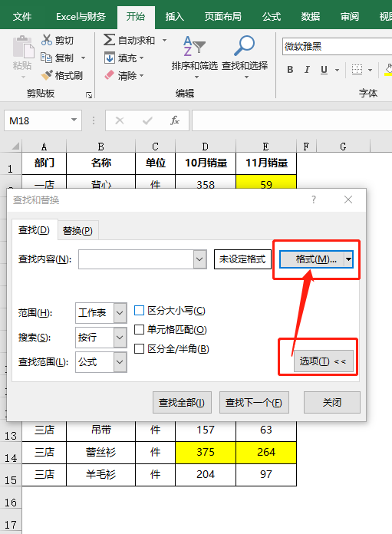
Task: Open the File (文件) tab
Action: pyautogui.click(x=22, y=16)
